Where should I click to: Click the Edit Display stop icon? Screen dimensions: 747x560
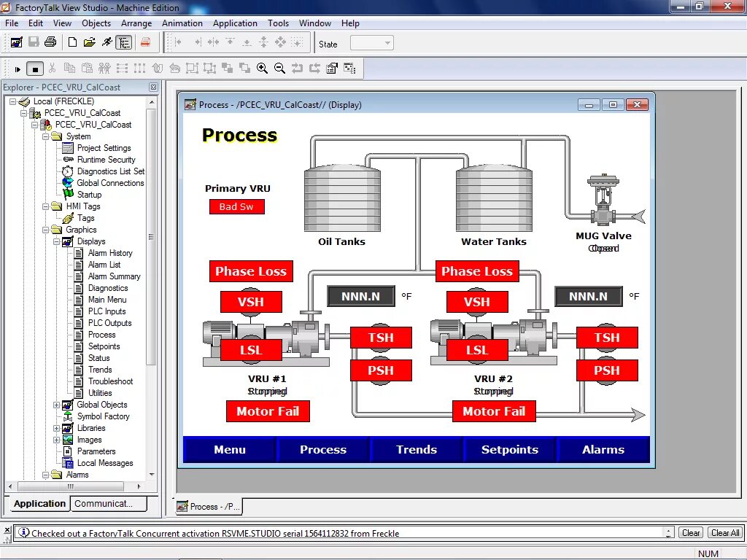35,69
